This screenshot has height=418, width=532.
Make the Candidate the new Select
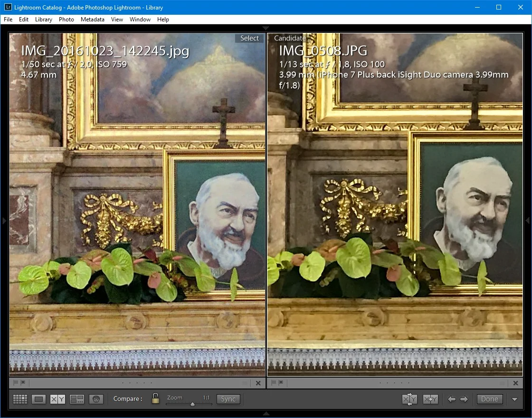pyautogui.click(x=430, y=399)
